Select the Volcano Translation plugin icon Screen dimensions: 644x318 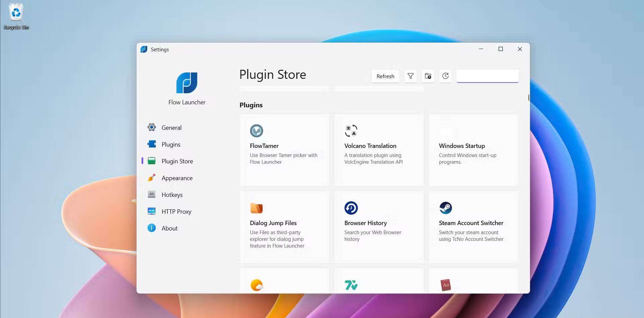click(x=351, y=131)
